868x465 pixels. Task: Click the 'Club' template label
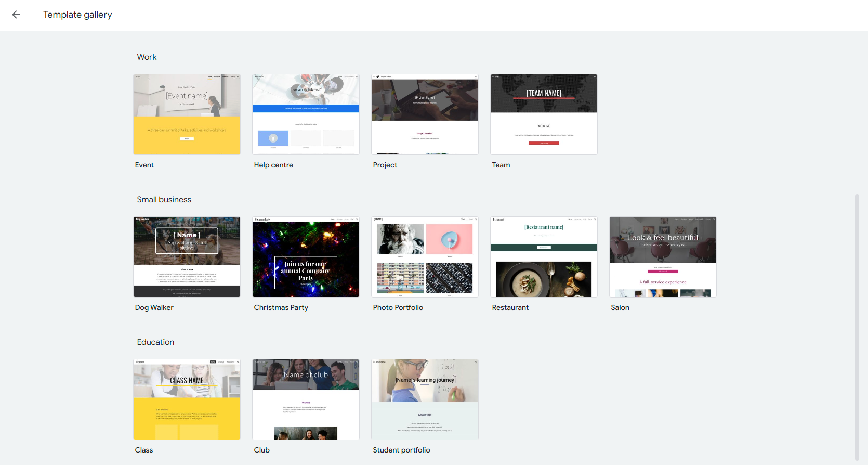[x=261, y=450]
